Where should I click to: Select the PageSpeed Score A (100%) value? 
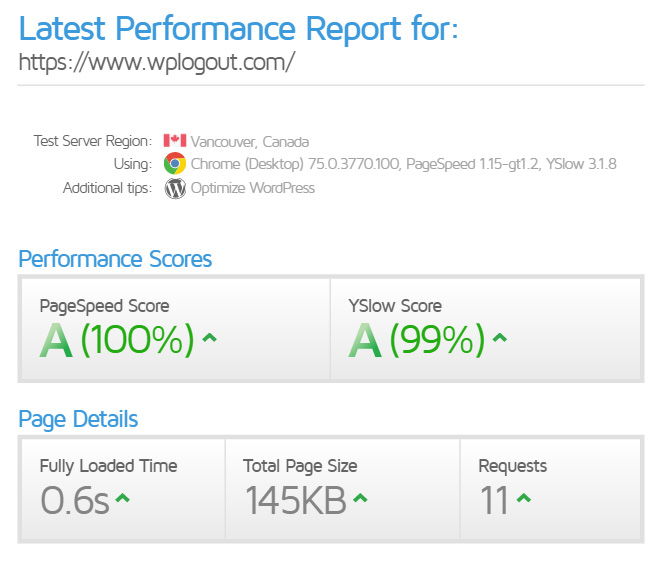(117, 340)
